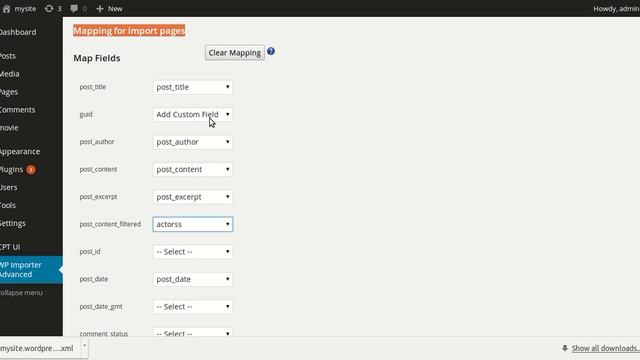The height and width of the screenshot is (360, 640).
Task: Click the post_author field label
Action: point(97,142)
